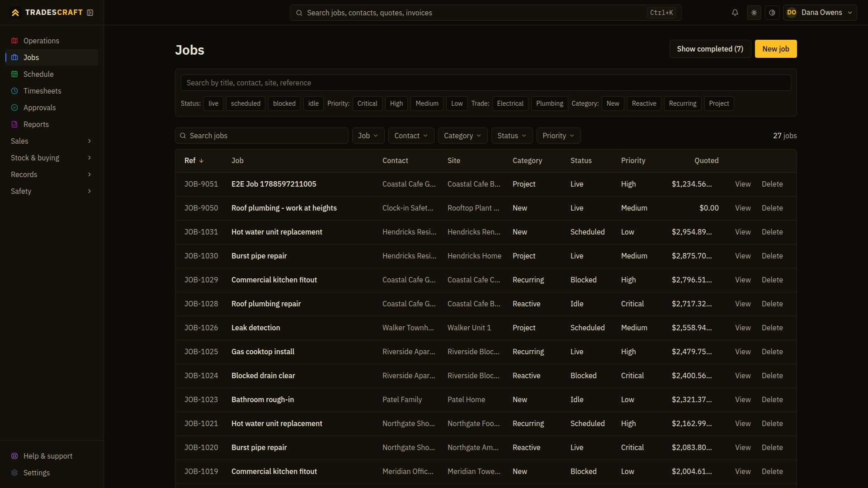
Task: Click Help & support lifebuoy icon
Action: (x=14, y=456)
